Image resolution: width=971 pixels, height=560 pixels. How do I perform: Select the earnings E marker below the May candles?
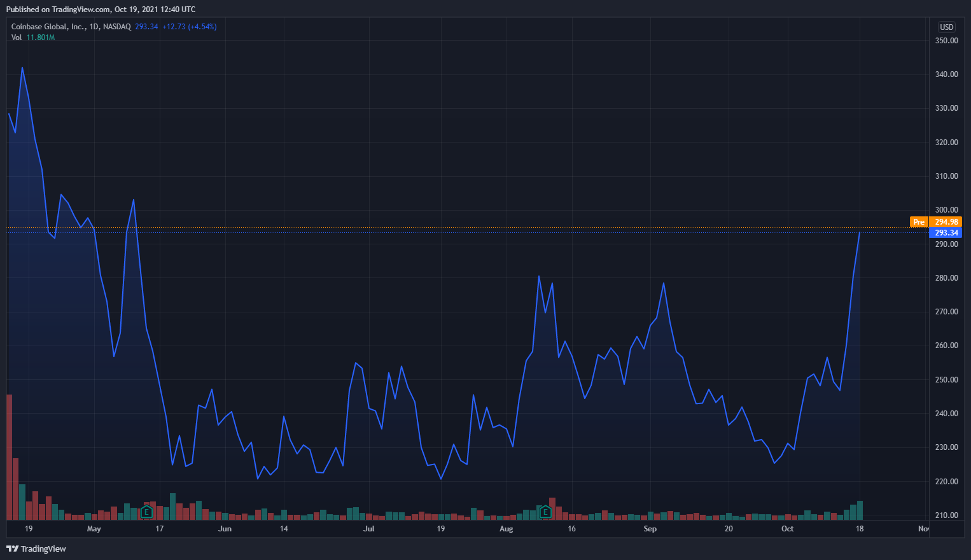(x=146, y=512)
